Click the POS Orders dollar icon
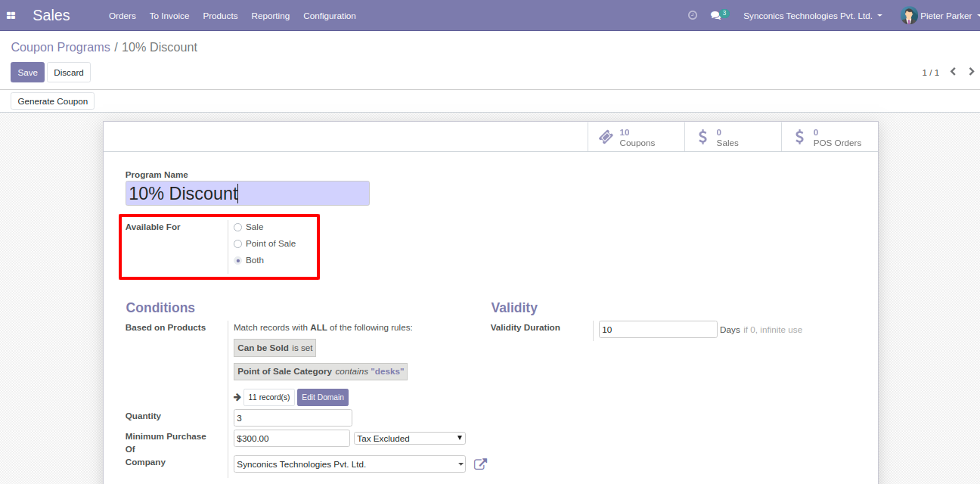This screenshot has width=980, height=484. coord(799,137)
